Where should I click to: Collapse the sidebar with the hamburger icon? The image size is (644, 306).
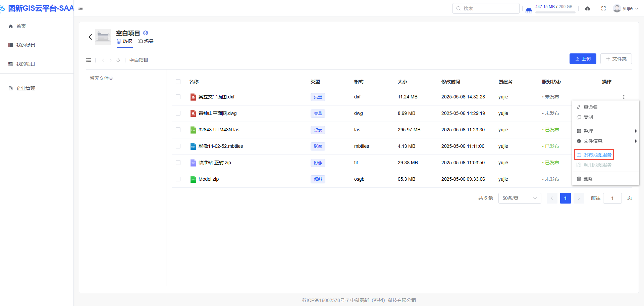click(80, 8)
